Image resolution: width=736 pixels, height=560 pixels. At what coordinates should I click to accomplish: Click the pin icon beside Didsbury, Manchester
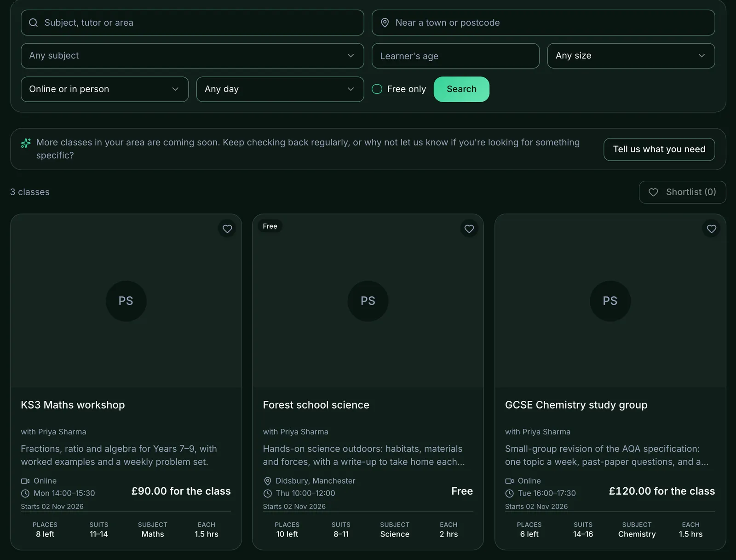point(267,481)
